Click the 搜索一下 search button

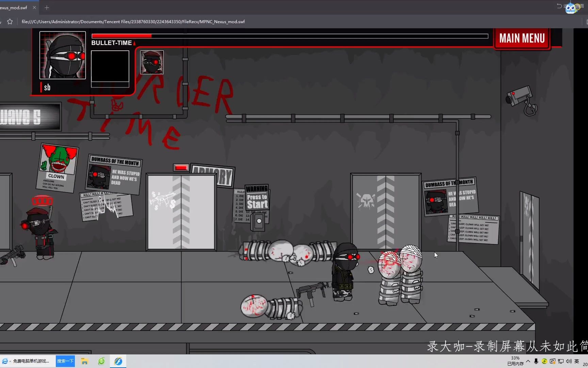coord(65,361)
